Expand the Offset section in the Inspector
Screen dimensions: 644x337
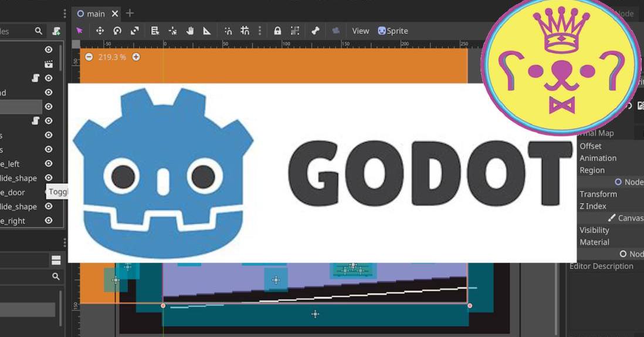[x=591, y=146]
